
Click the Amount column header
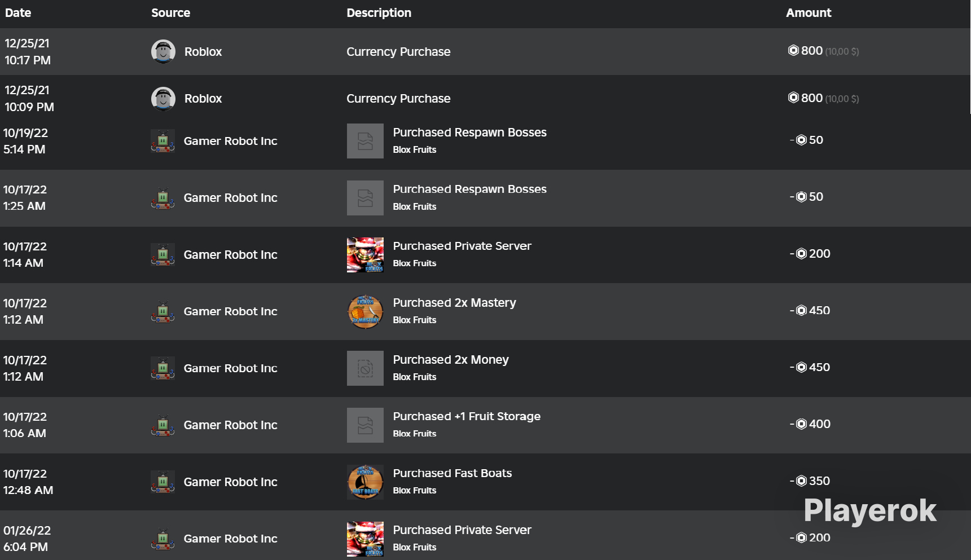pyautogui.click(x=809, y=13)
